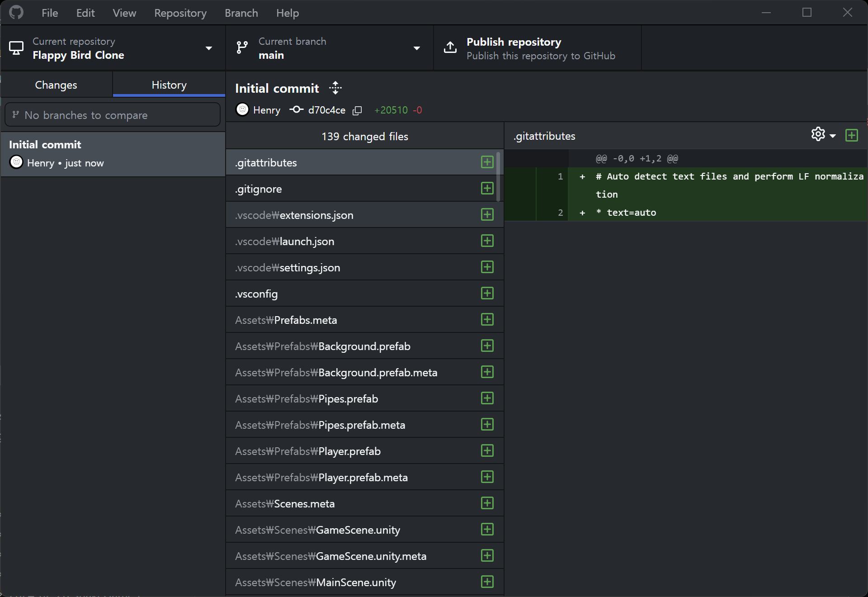The image size is (868, 597).
Task: Switch to the Changes tab
Action: (56, 85)
